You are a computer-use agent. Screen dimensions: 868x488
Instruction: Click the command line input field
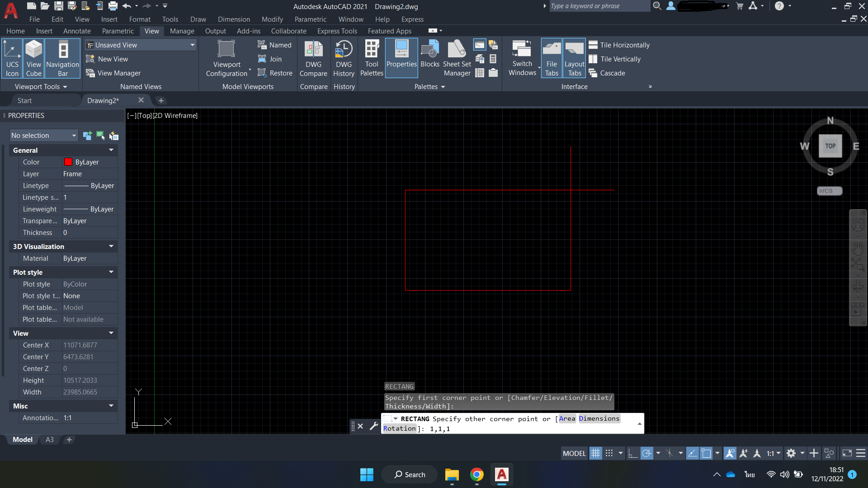(512, 423)
